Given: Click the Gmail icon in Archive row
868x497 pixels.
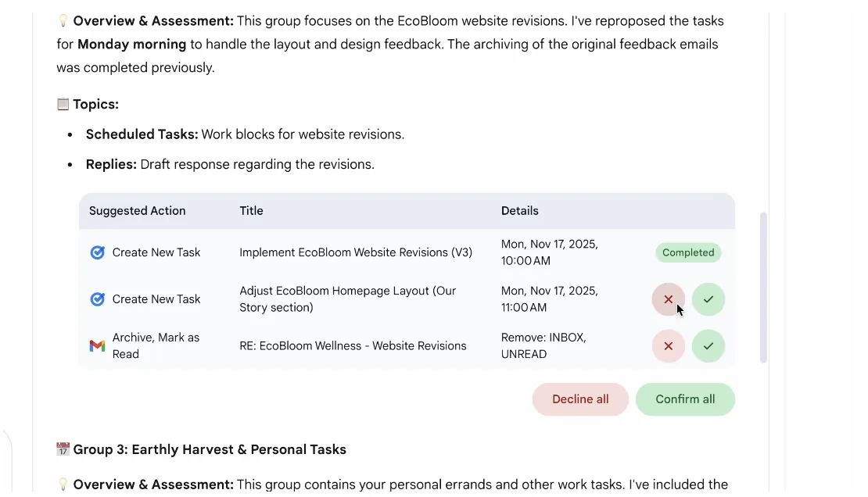Looking at the screenshot, I should [x=97, y=346].
